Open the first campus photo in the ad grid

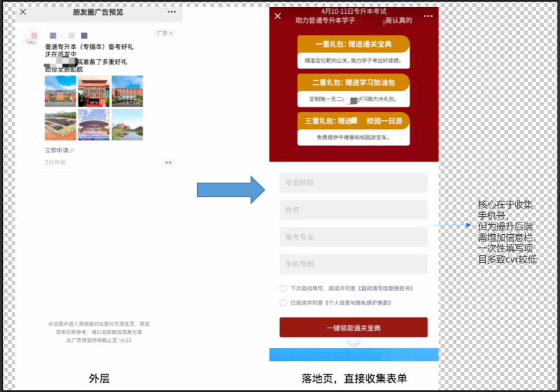[60, 91]
